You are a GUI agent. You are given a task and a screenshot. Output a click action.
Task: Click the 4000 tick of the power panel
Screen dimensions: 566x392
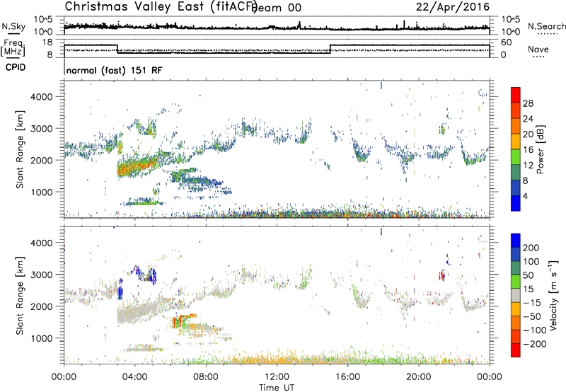(41, 97)
